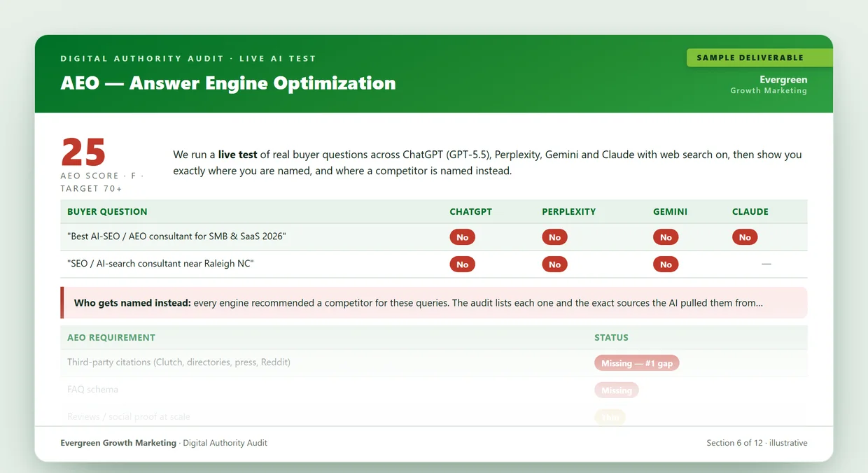Click Claude 'No' badge for Best AI-SEO question

point(745,237)
